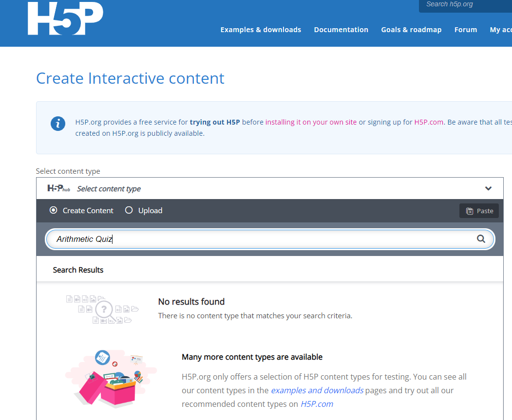Screen dimensions: 512x420
Task: Collapse the Select content type chevron
Action: [488, 188]
